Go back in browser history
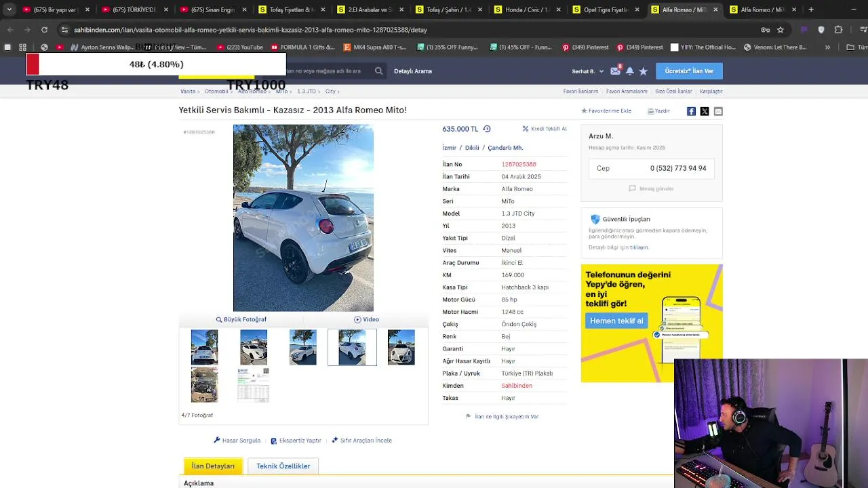Screen dimensions: 868x488 coord(10,30)
